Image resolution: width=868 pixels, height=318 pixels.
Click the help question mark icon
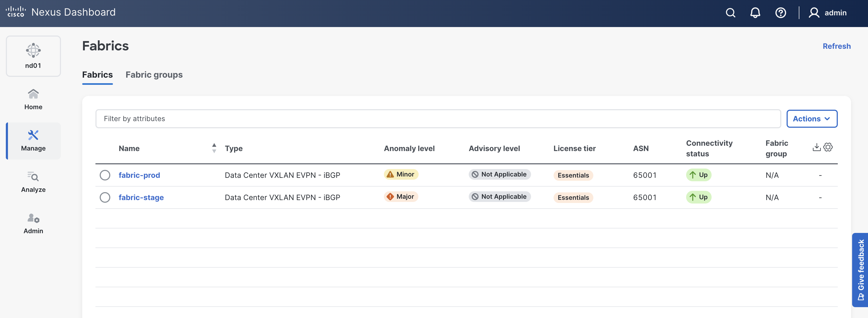point(781,13)
